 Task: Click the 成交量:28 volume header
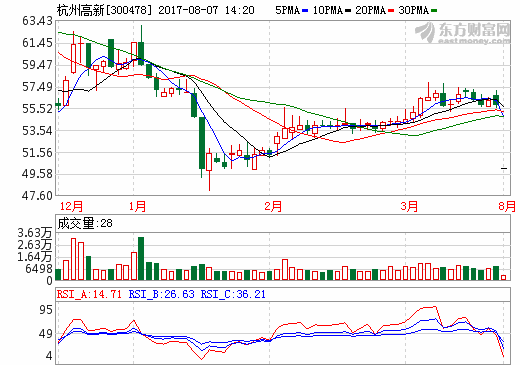(x=85, y=223)
